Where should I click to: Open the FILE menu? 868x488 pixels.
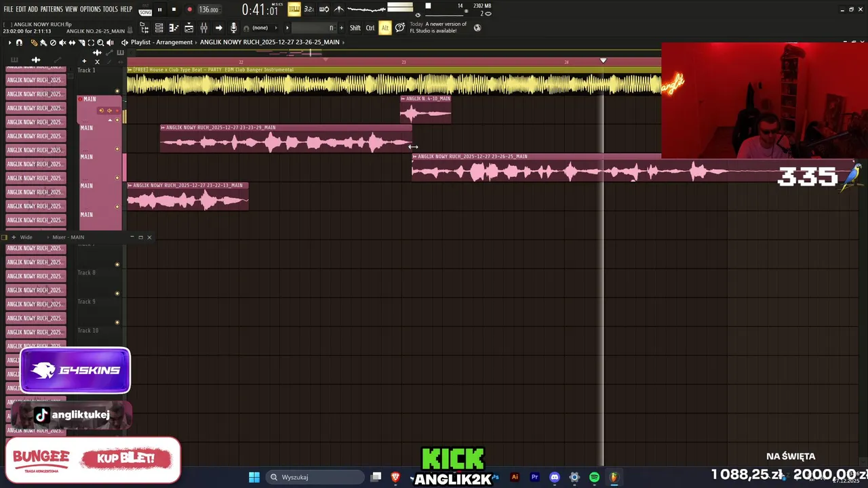pyautogui.click(x=9, y=9)
